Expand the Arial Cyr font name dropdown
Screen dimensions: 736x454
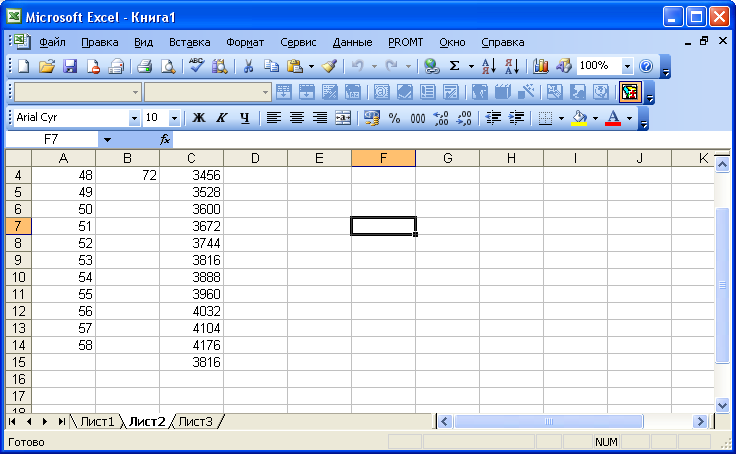134,118
